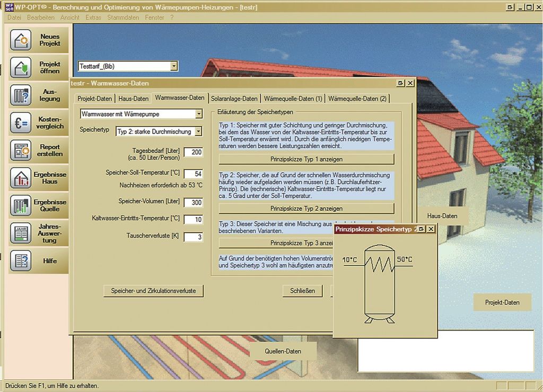Switch to the Haus-Daten tab
The width and height of the screenshot is (543, 392).
pos(133,99)
